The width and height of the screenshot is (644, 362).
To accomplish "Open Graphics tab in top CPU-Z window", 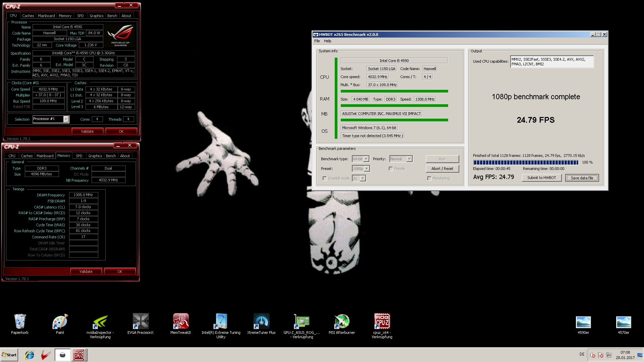I will tap(97, 16).
